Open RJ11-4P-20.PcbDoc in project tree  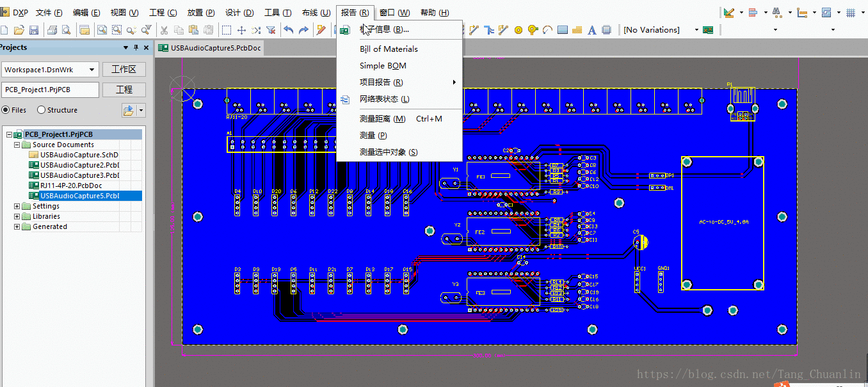click(70, 186)
